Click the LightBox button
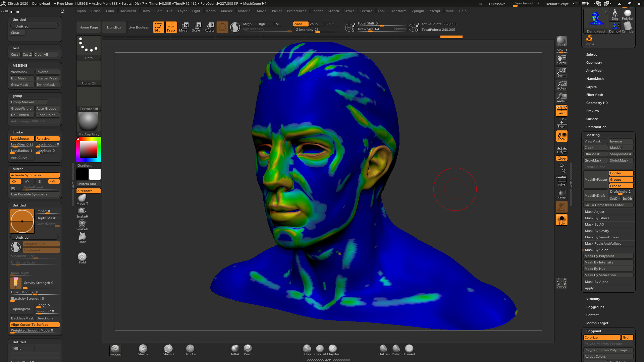The width and height of the screenshot is (644, 362). pyautogui.click(x=114, y=27)
